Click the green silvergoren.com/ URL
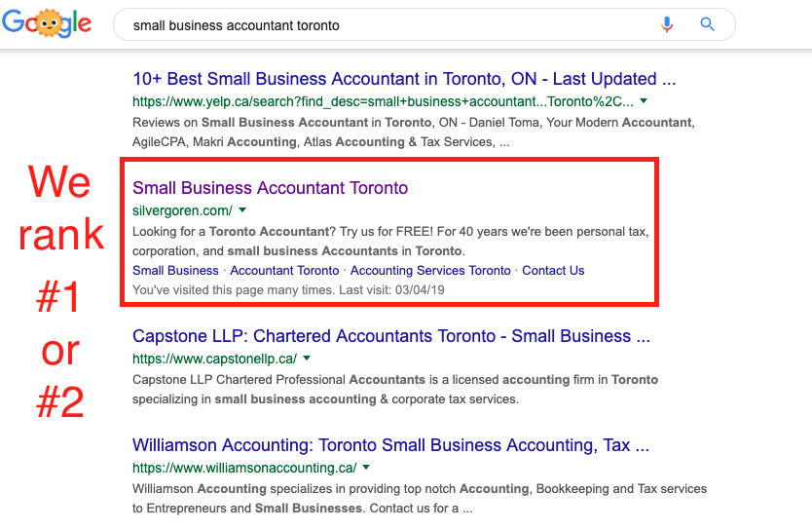 tap(182, 210)
